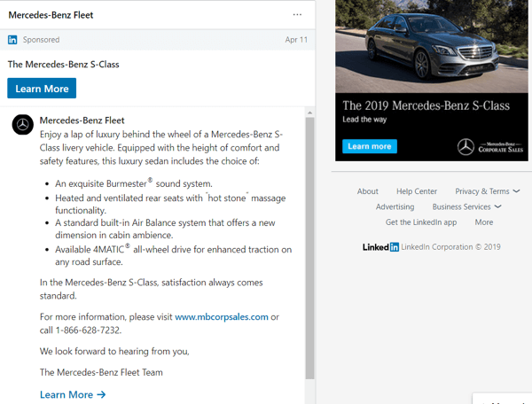Image resolution: width=532 pixels, height=404 pixels.
Task: Click the 4MATIC all-wheel drive bullet
Action: coord(174,255)
